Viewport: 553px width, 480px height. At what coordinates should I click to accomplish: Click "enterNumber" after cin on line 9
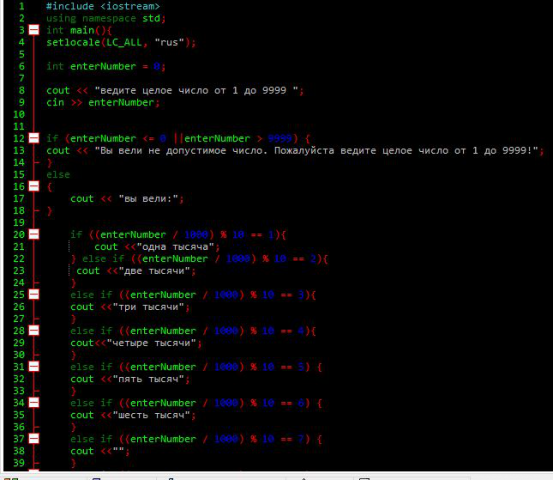point(121,103)
